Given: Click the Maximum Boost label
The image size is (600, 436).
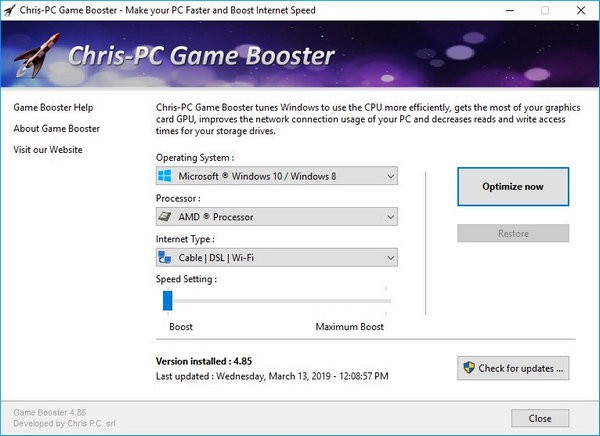Looking at the screenshot, I should pyautogui.click(x=349, y=327).
